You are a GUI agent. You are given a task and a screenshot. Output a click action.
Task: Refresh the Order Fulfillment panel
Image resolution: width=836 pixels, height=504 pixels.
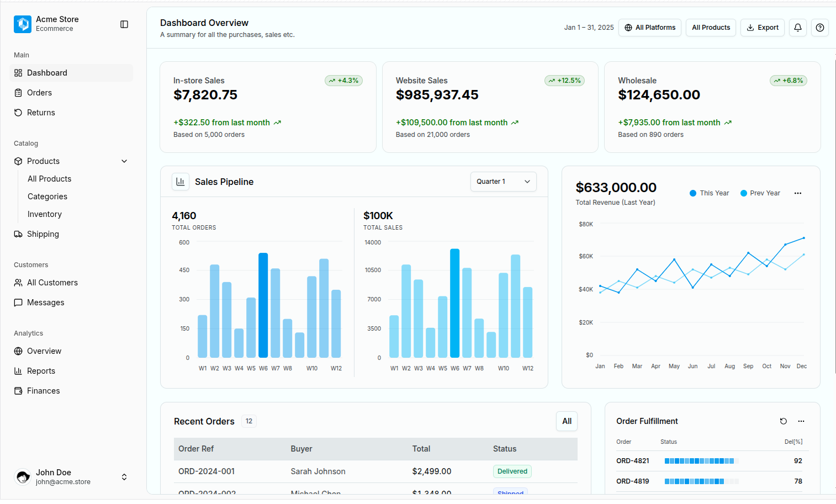pyautogui.click(x=783, y=421)
